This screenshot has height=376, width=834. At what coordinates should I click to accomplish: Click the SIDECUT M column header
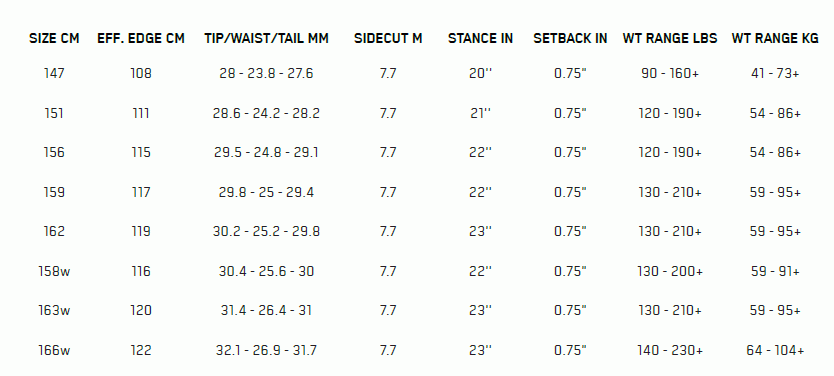pos(388,38)
